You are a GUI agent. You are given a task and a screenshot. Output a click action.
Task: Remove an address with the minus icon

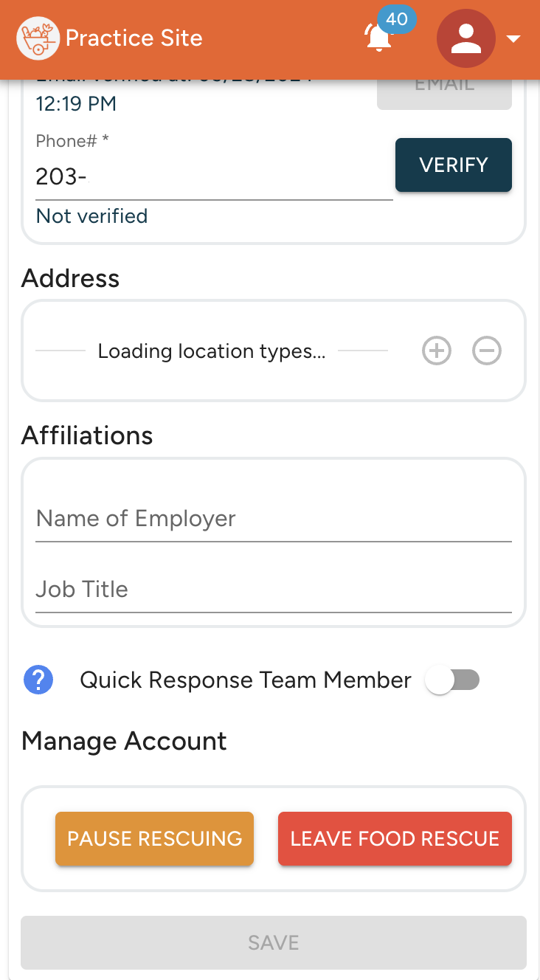(x=487, y=351)
